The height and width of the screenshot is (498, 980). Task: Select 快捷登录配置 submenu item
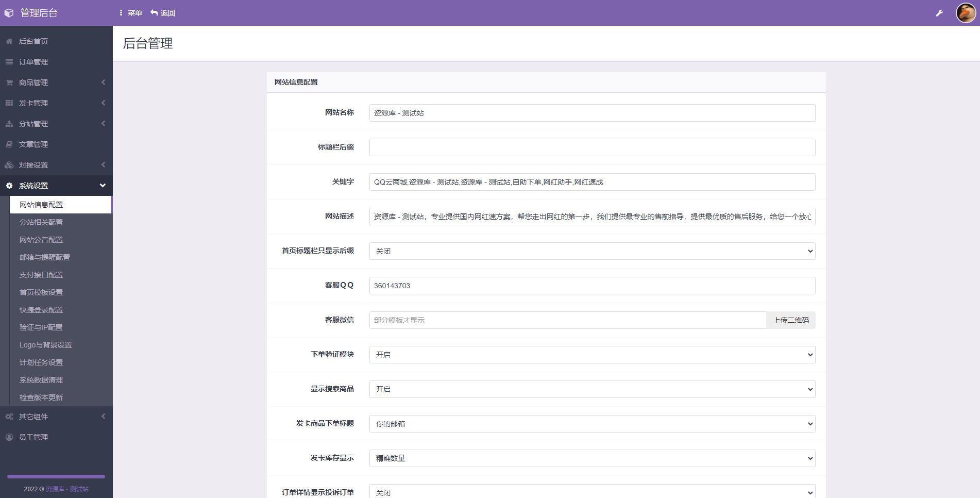click(61, 310)
